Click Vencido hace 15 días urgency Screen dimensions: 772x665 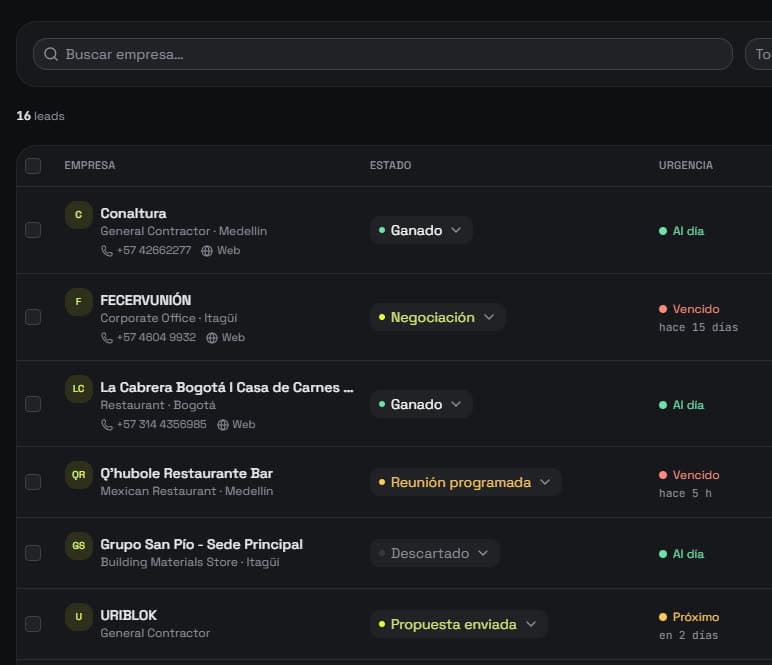(698, 318)
